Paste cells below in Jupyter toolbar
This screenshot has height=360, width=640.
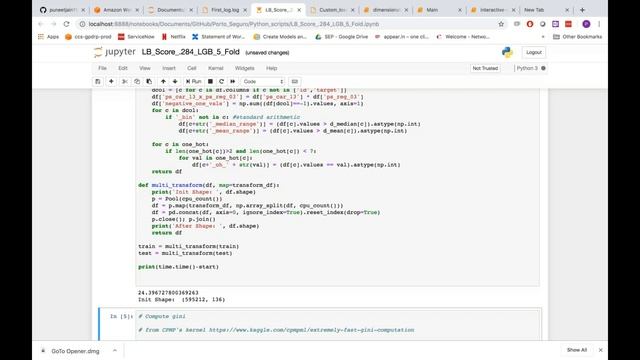tap(149, 82)
